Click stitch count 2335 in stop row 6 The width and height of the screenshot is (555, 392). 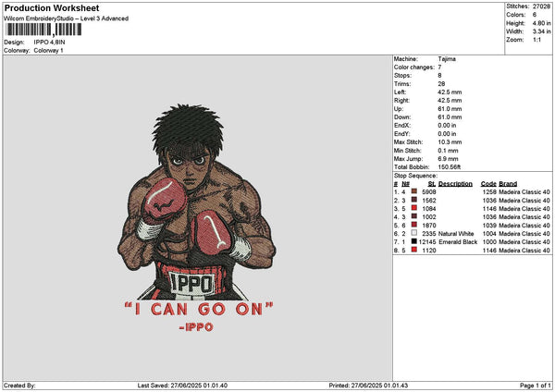[429, 234]
